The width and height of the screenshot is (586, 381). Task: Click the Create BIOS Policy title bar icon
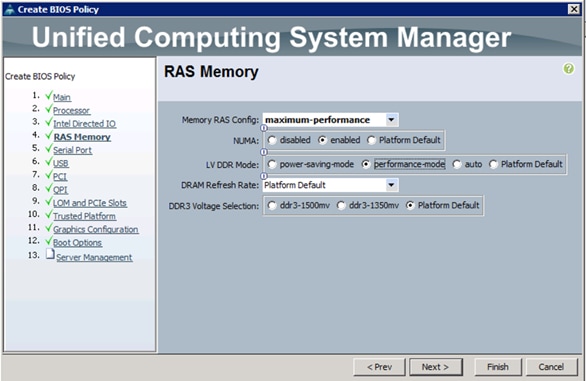(10, 9)
